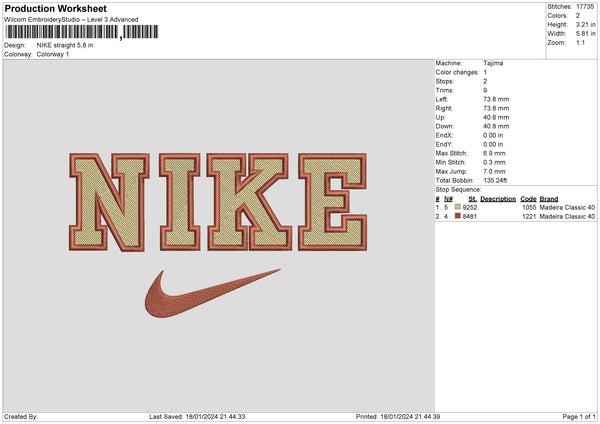Click the beige color swatch for stop 1
This screenshot has width=600, height=424.
458,207
